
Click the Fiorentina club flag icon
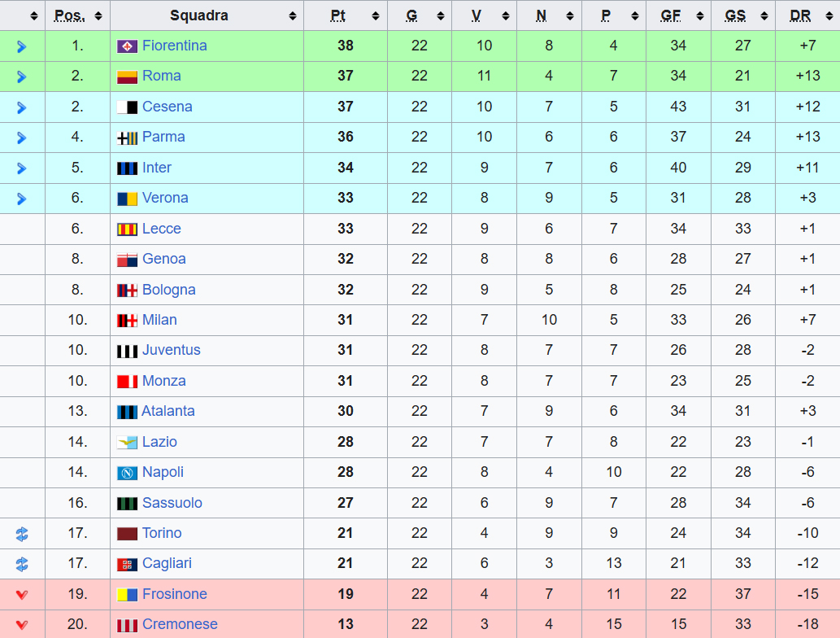coord(127,46)
